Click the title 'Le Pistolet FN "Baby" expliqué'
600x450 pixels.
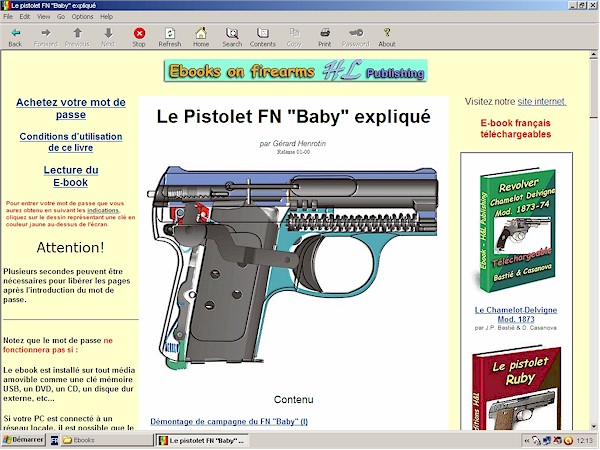pos(293,116)
